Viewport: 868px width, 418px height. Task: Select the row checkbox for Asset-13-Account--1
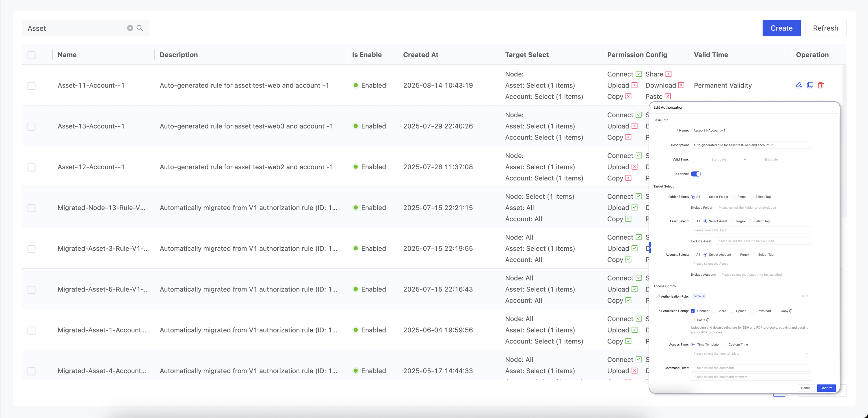31,126
